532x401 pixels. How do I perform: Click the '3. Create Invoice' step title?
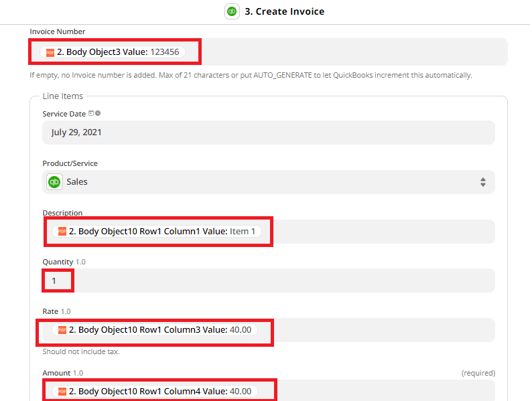point(285,11)
